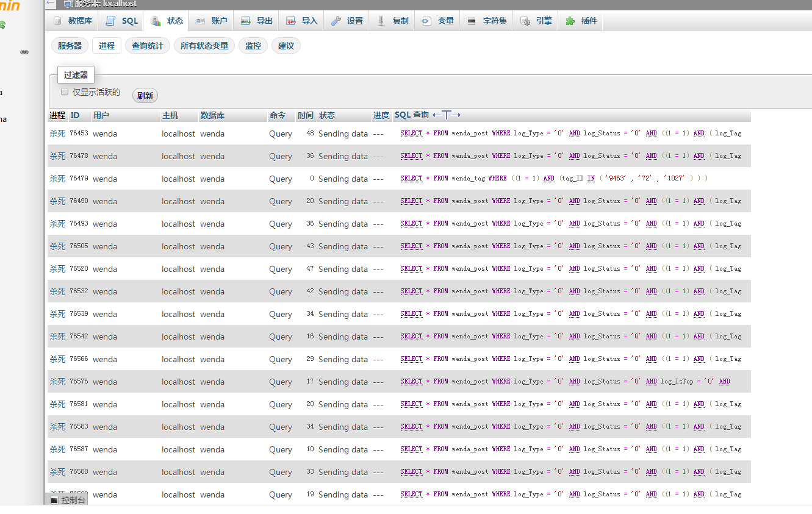Click the green reload navigation panel icon
The image size is (812, 514).
tap(2, 25)
